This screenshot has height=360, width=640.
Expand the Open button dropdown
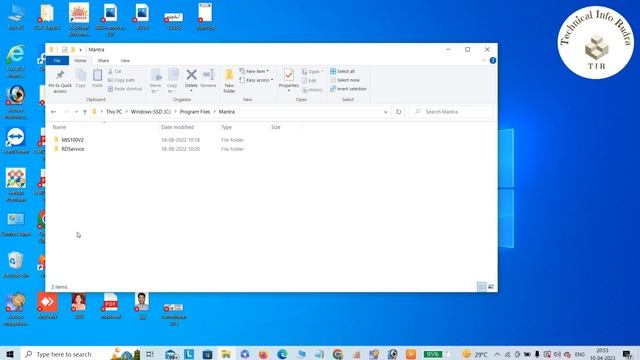click(322, 71)
